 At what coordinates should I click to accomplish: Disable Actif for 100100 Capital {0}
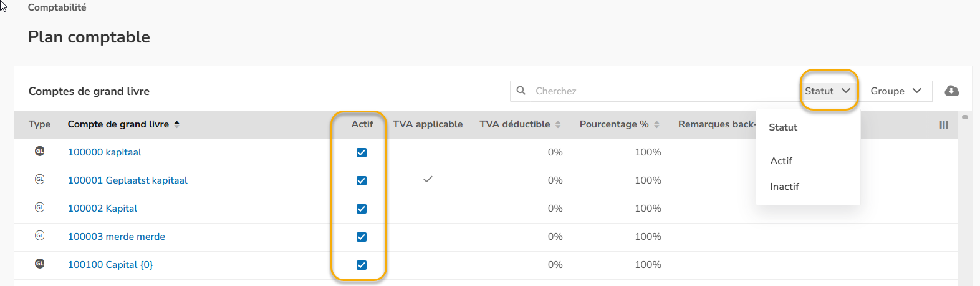coord(362,265)
